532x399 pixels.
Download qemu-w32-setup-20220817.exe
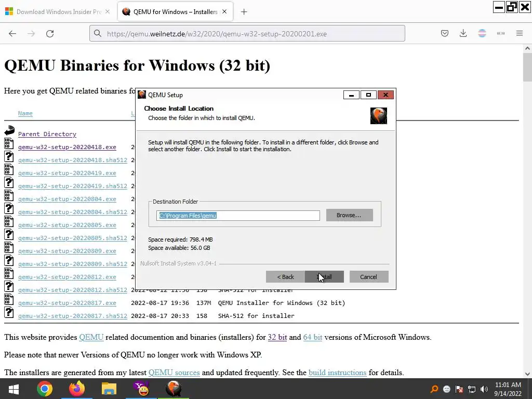pyautogui.click(x=67, y=303)
